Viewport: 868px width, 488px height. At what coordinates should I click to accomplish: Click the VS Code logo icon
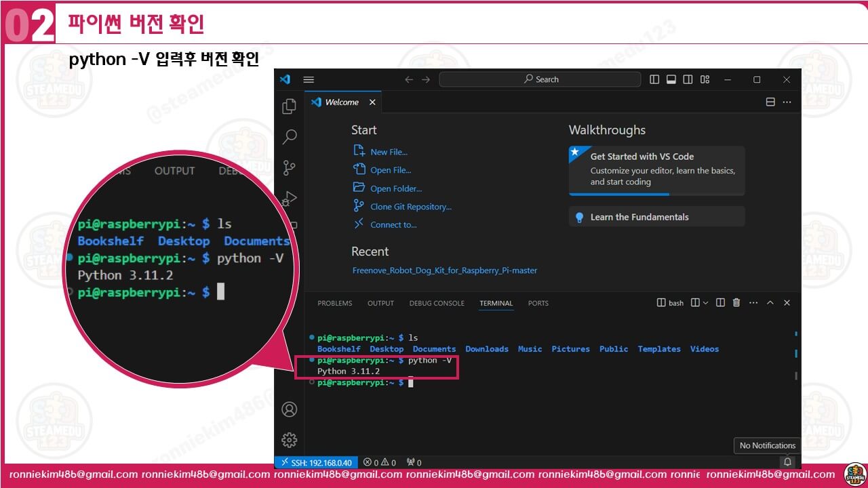pos(285,79)
